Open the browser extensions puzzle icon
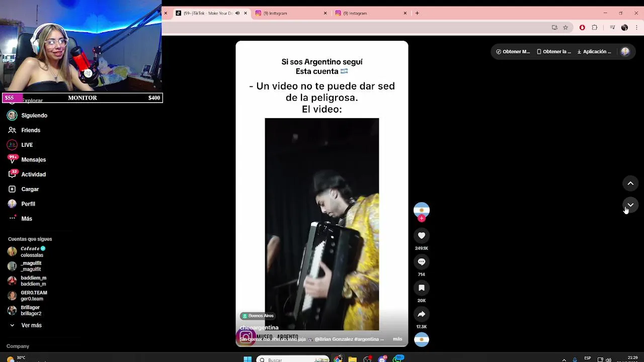The width and height of the screenshot is (644, 362). pos(594,28)
